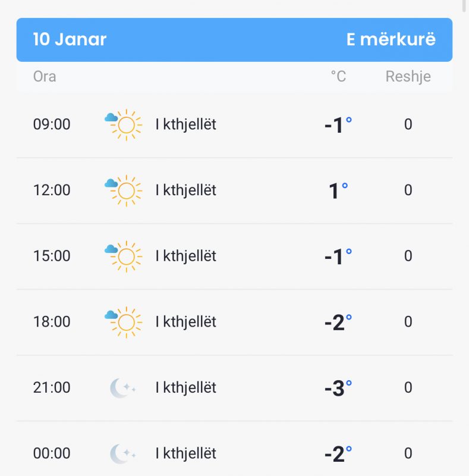Click the sun-cloud icon at 15:00
This screenshot has height=476, width=469.
coord(123,256)
